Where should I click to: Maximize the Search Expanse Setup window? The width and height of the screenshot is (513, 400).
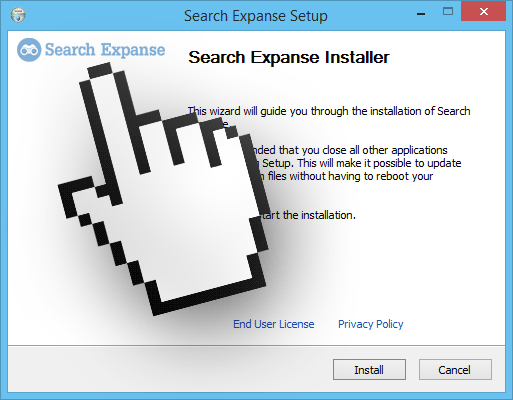point(448,12)
